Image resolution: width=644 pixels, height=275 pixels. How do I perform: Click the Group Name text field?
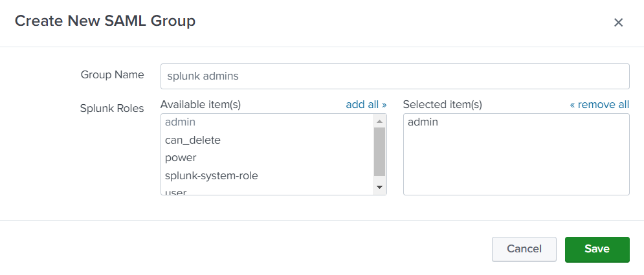pyautogui.click(x=395, y=76)
